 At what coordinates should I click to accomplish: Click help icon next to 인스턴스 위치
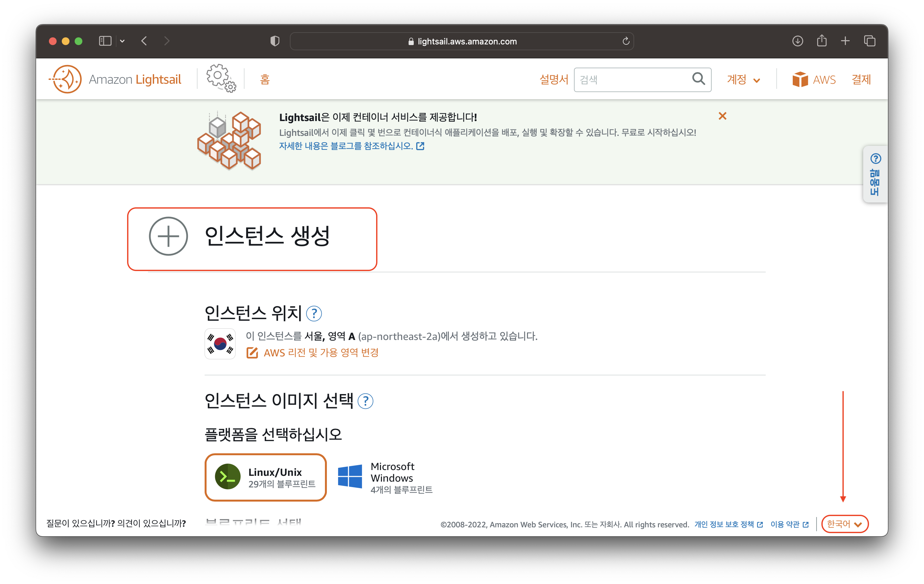[x=313, y=314]
